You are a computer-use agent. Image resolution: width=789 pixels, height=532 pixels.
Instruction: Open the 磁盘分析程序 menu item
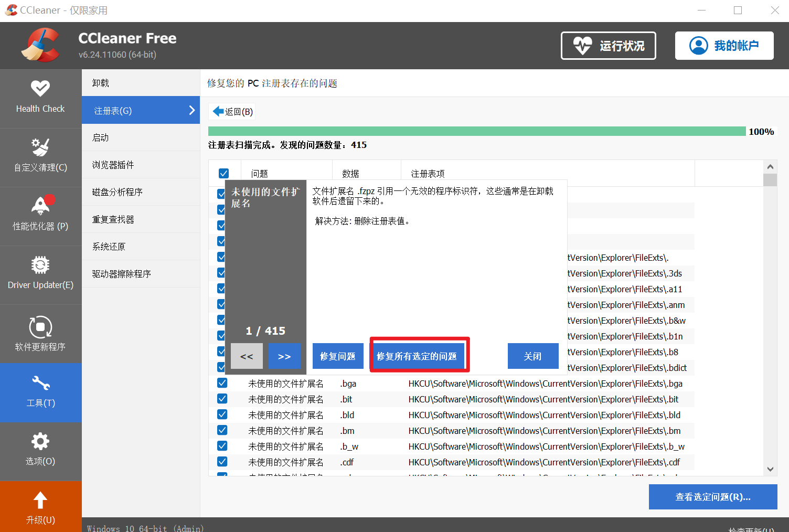(x=141, y=192)
